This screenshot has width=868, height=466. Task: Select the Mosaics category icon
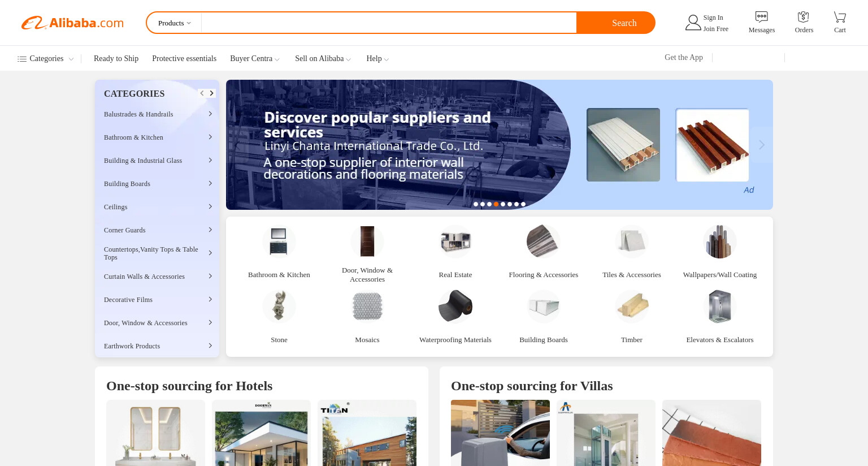tap(367, 307)
